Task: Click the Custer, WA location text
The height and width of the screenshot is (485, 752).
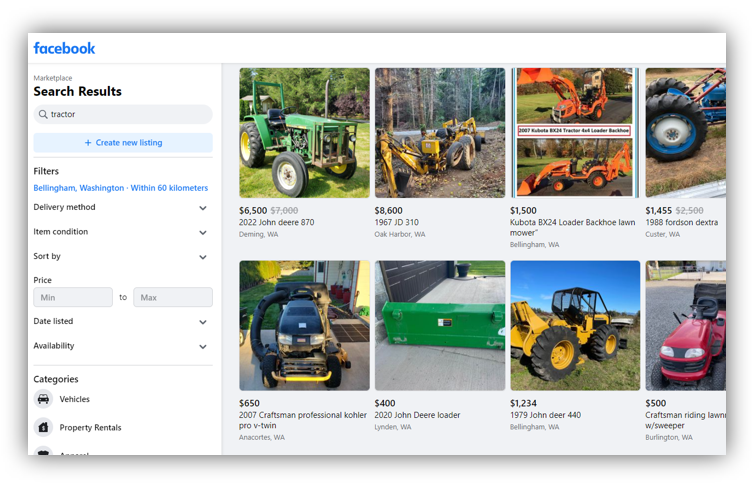Action: [x=662, y=235]
